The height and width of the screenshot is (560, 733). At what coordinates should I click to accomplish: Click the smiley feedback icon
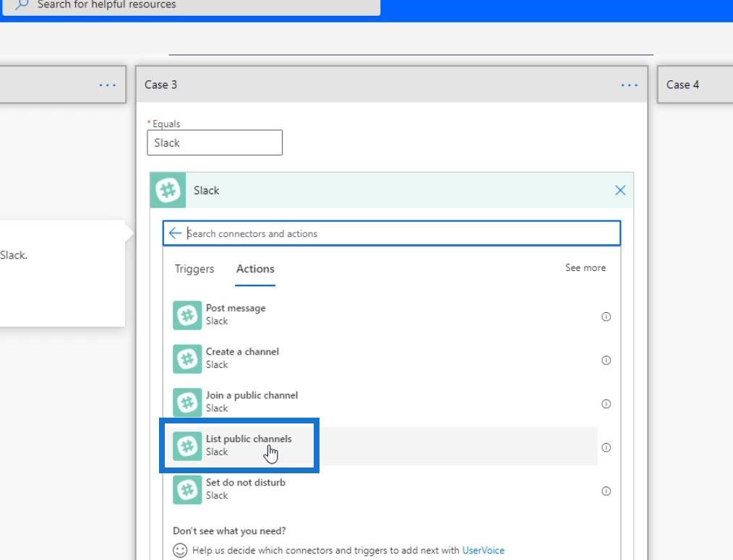pyautogui.click(x=180, y=550)
